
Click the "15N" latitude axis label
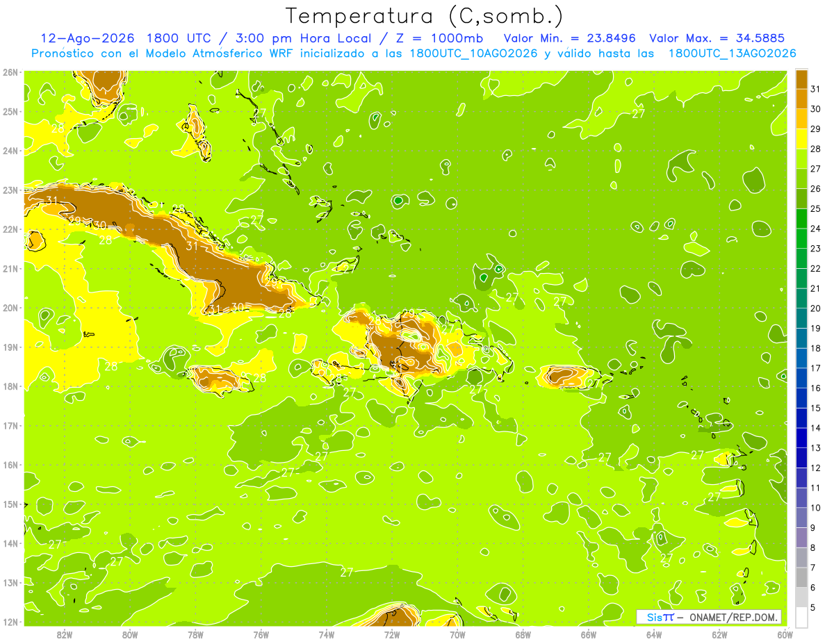tap(10, 504)
